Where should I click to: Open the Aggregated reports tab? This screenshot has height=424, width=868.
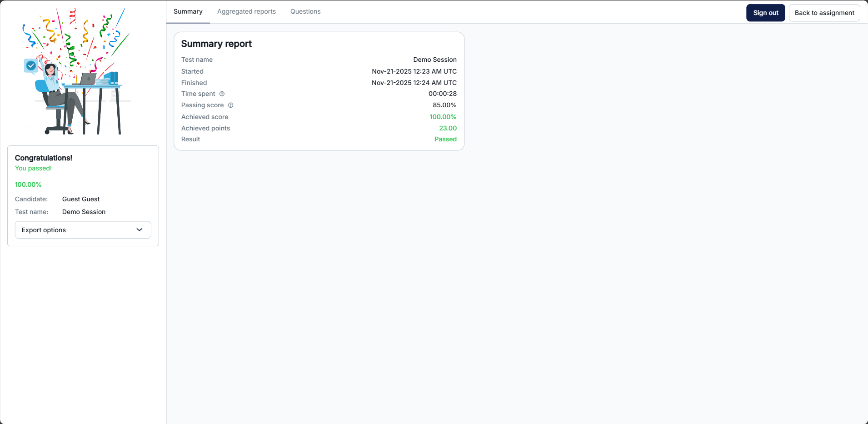[246, 12]
